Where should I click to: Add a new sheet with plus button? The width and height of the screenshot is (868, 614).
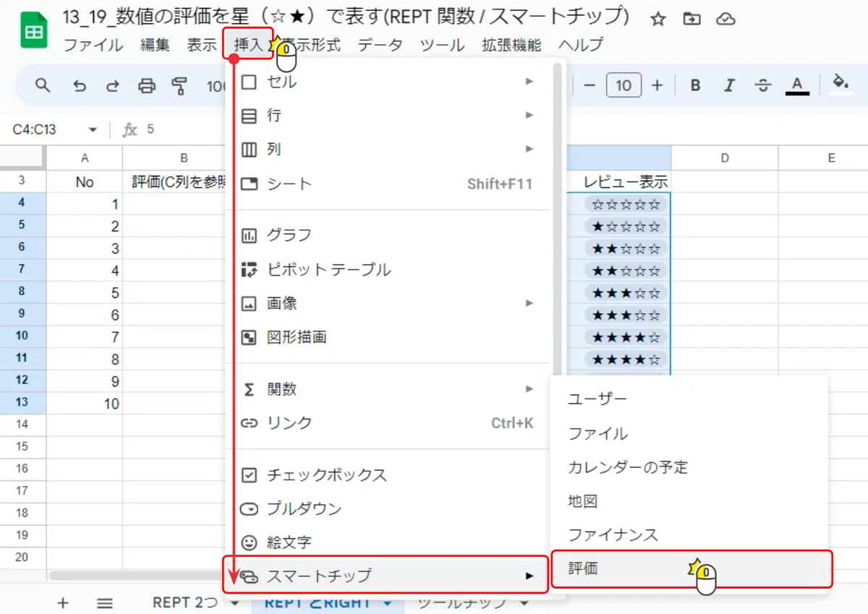coord(63,602)
